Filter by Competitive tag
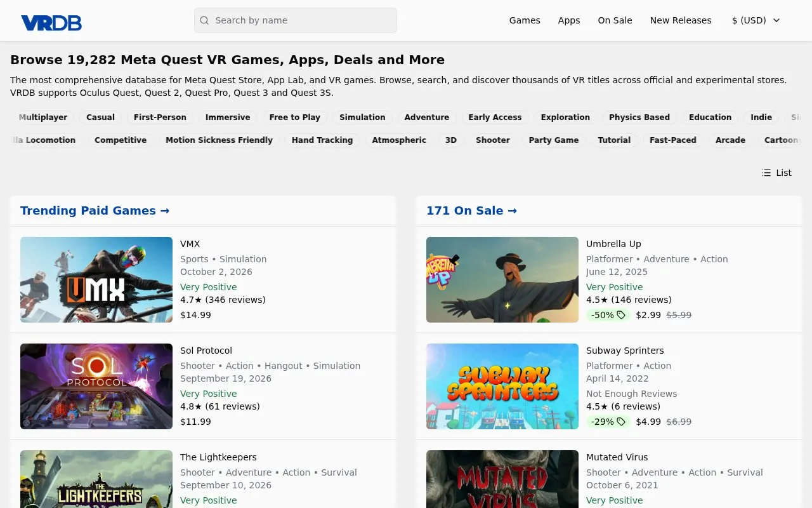812x508 pixels. tap(121, 140)
